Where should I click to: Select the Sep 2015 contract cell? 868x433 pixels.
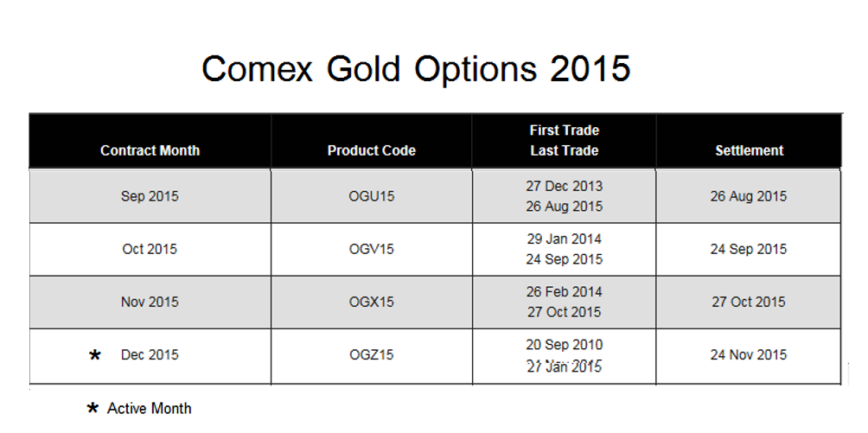coord(150,196)
